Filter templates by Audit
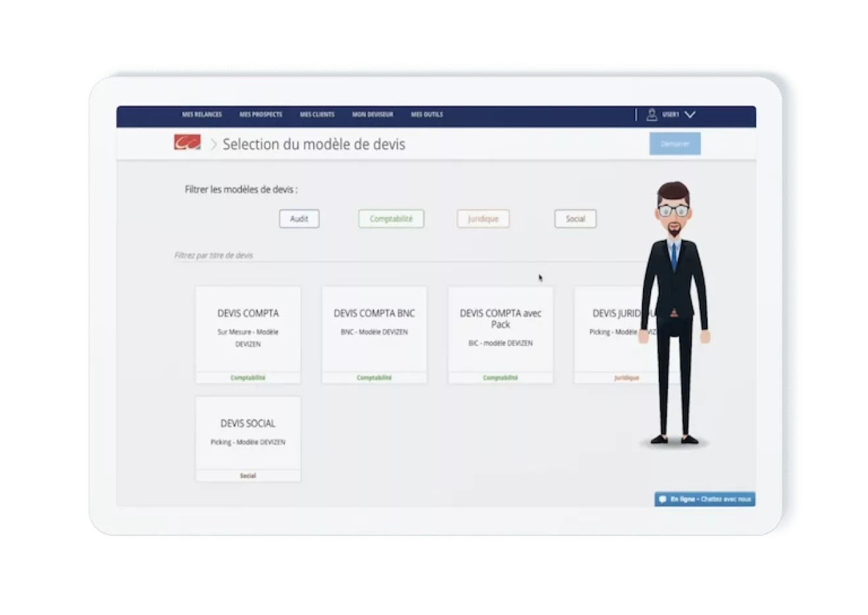The image size is (868, 615). pyautogui.click(x=299, y=219)
